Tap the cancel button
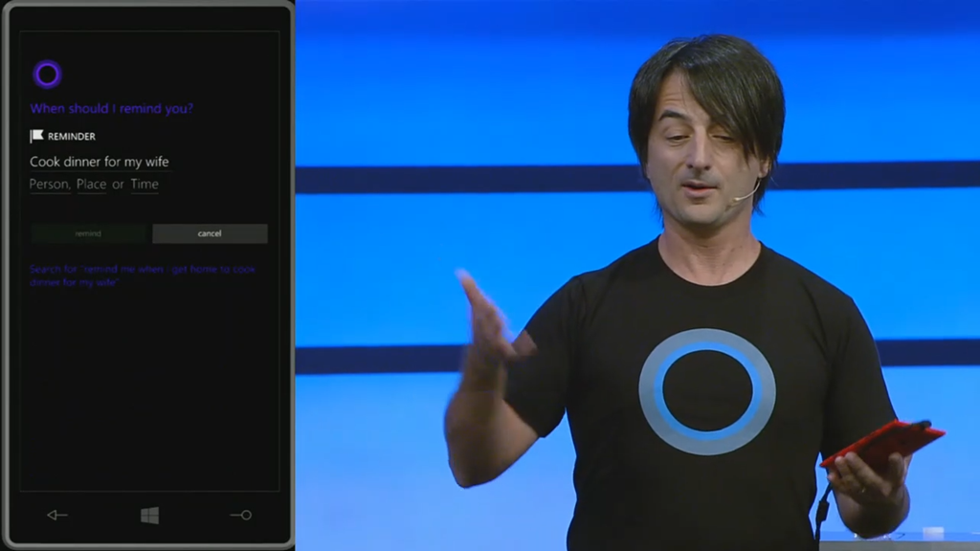 tap(210, 233)
